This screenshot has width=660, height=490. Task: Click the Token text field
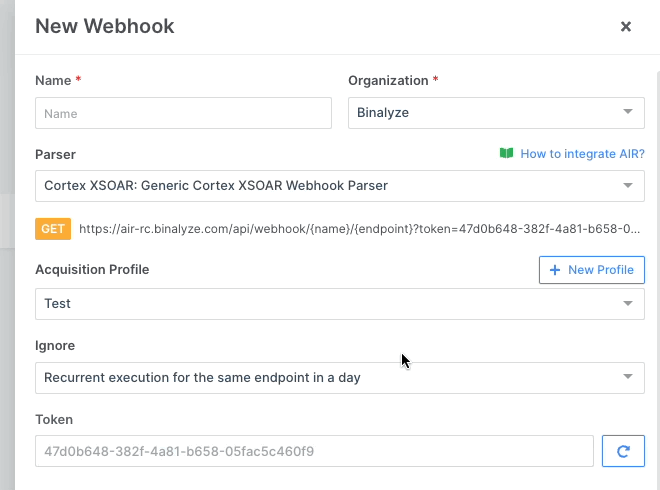(x=314, y=451)
